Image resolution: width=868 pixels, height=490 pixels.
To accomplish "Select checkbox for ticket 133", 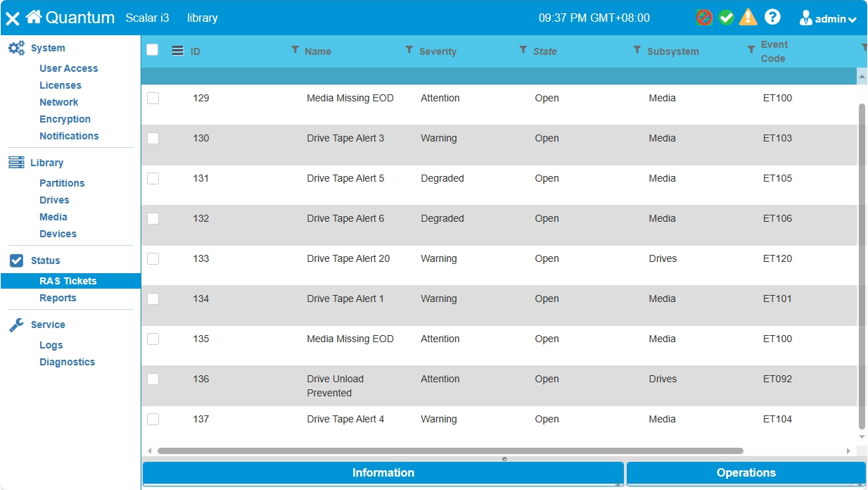I will [153, 259].
